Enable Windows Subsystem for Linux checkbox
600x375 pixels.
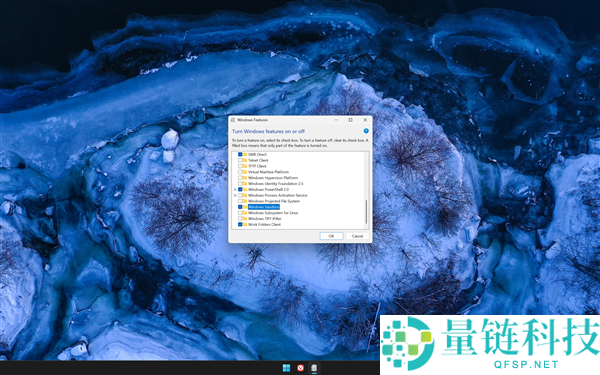coord(240,213)
